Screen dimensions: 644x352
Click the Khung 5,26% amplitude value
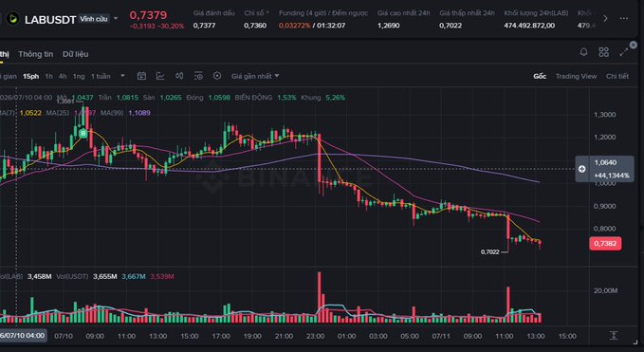(335, 98)
